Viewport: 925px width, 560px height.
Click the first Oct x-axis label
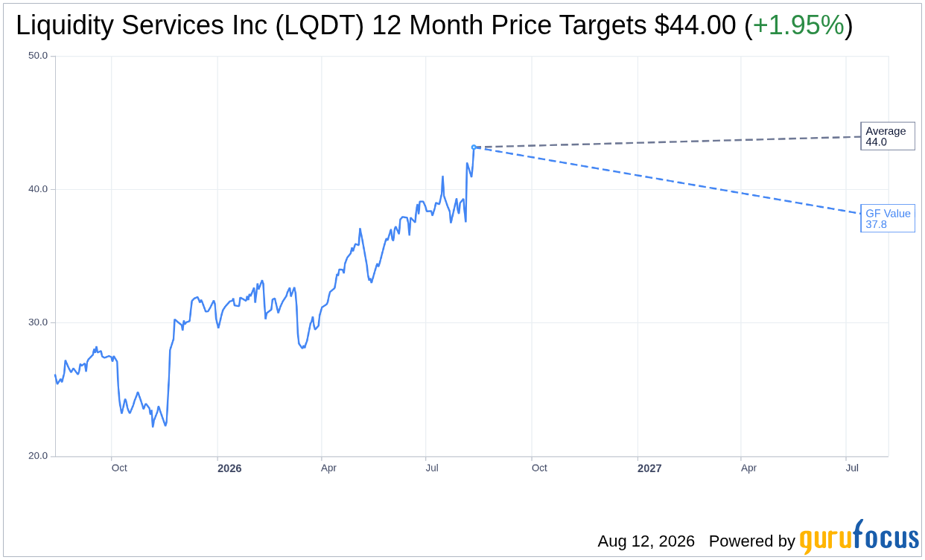click(x=119, y=468)
